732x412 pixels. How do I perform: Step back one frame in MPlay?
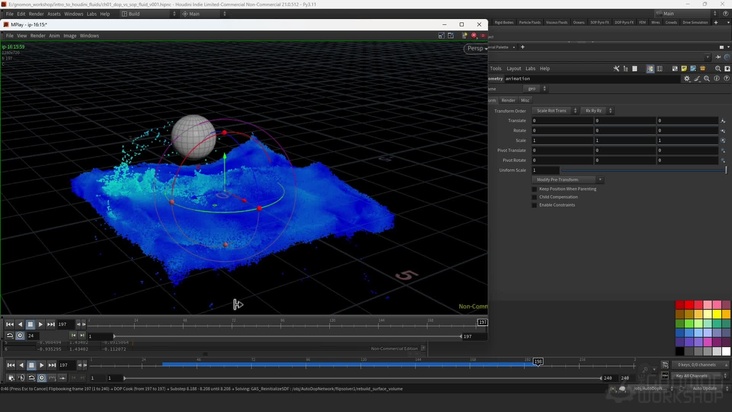coord(20,324)
